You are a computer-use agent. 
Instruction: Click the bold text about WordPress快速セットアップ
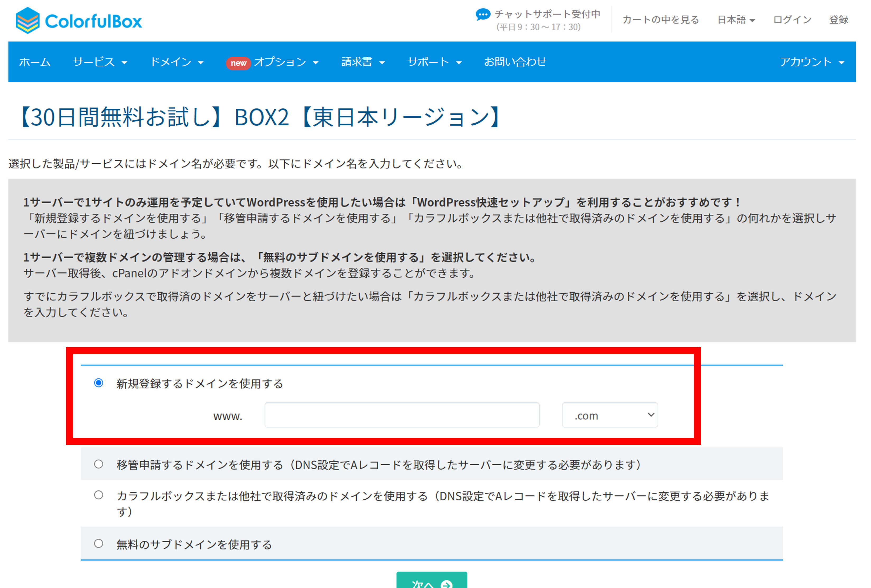pyautogui.click(x=381, y=202)
